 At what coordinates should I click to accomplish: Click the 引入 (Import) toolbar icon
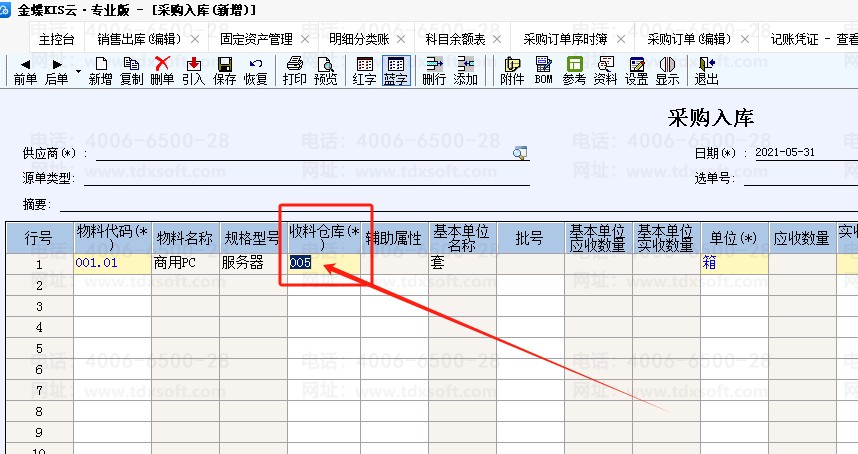coord(193,70)
